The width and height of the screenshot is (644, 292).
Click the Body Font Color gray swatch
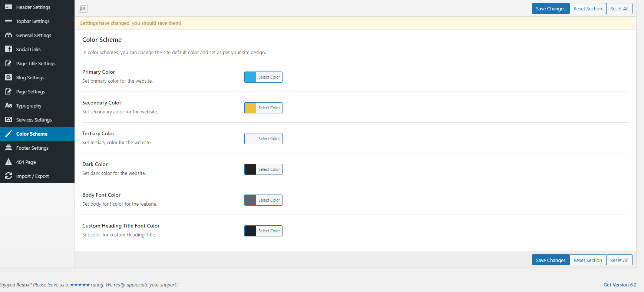click(x=250, y=200)
